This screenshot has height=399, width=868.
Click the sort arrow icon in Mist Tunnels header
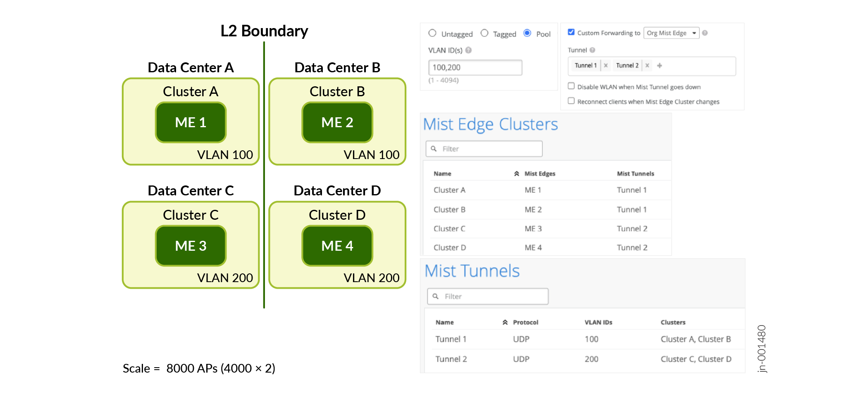505,322
